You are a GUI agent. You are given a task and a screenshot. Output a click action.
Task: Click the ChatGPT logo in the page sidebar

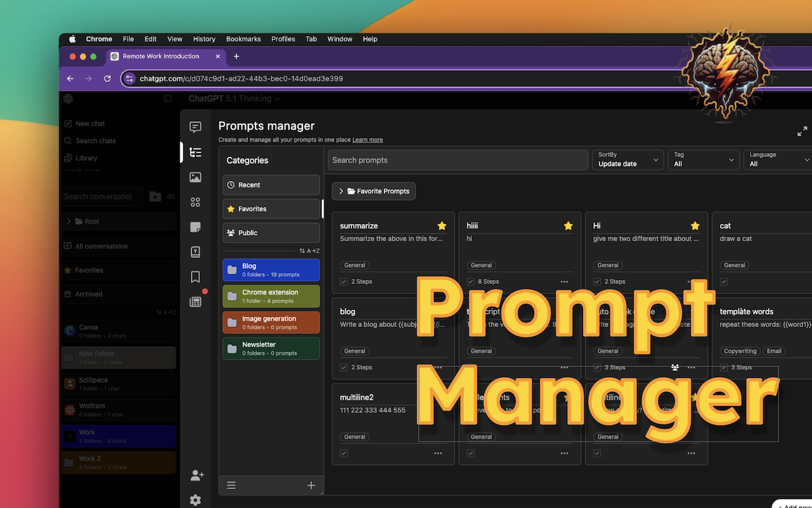[69, 98]
